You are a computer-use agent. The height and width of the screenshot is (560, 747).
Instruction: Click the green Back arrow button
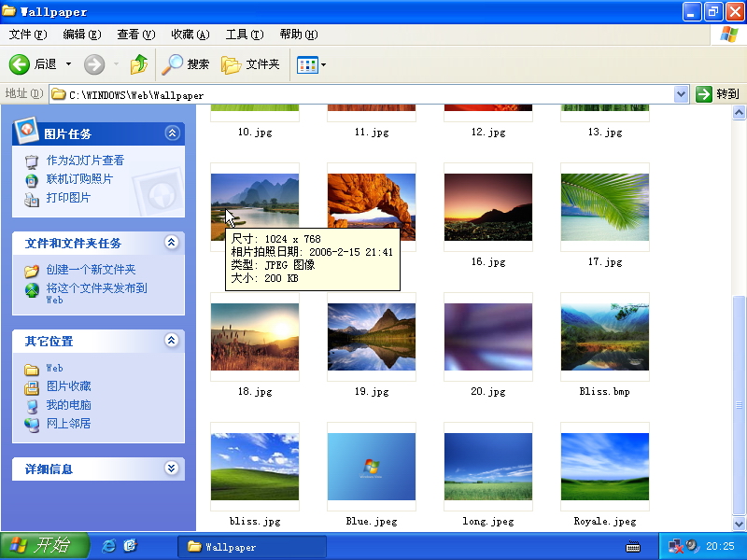pyautogui.click(x=20, y=64)
